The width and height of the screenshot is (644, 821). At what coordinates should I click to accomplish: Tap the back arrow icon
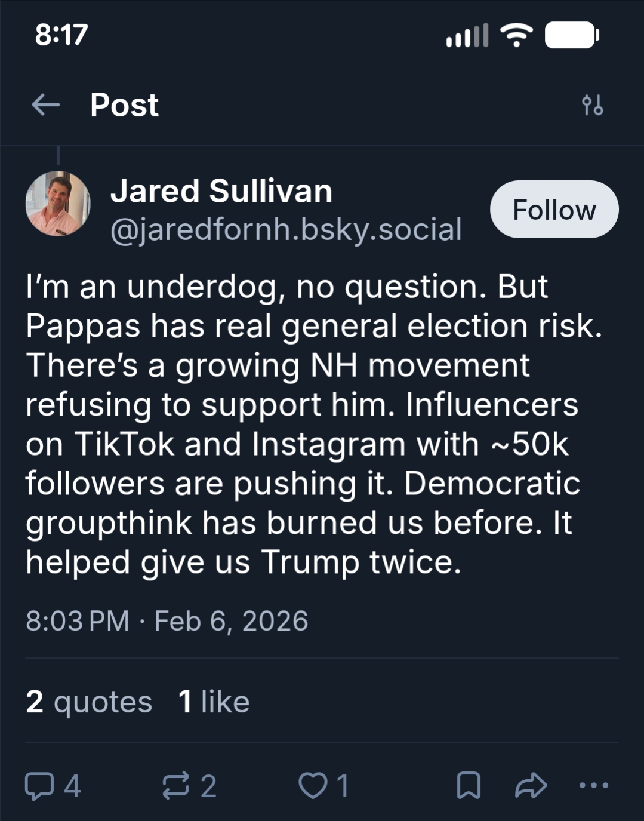click(46, 105)
